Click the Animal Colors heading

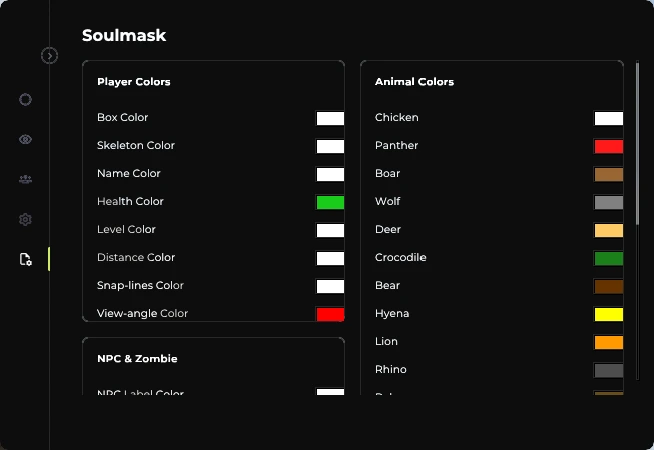pyautogui.click(x=414, y=82)
